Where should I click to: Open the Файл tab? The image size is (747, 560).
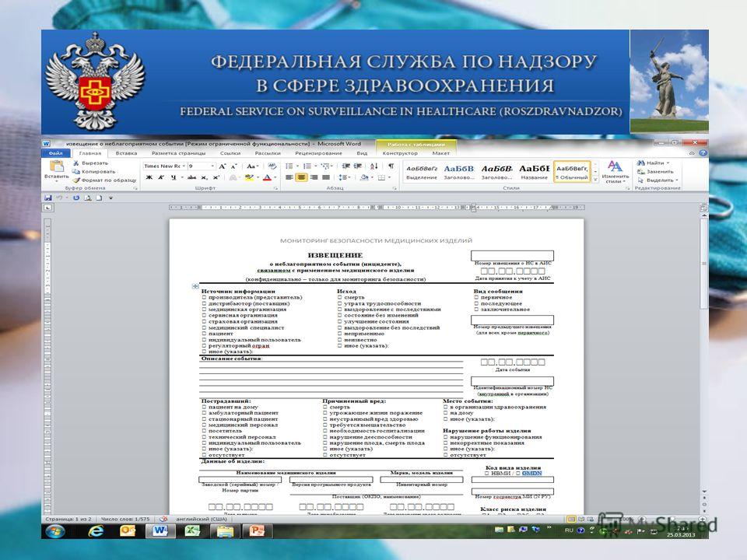pyautogui.click(x=56, y=153)
